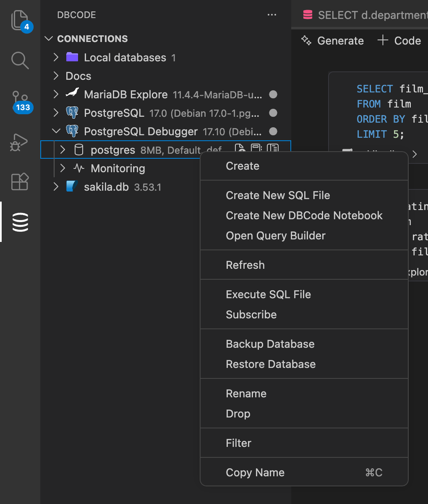The height and width of the screenshot is (504, 428).
Task: Select Drop in the context menu
Action: click(304, 414)
